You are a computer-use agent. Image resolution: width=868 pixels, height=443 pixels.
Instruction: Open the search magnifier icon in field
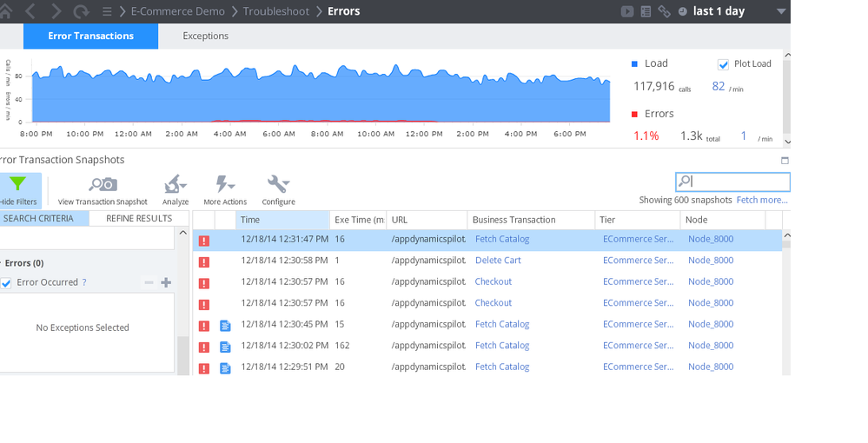[685, 181]
